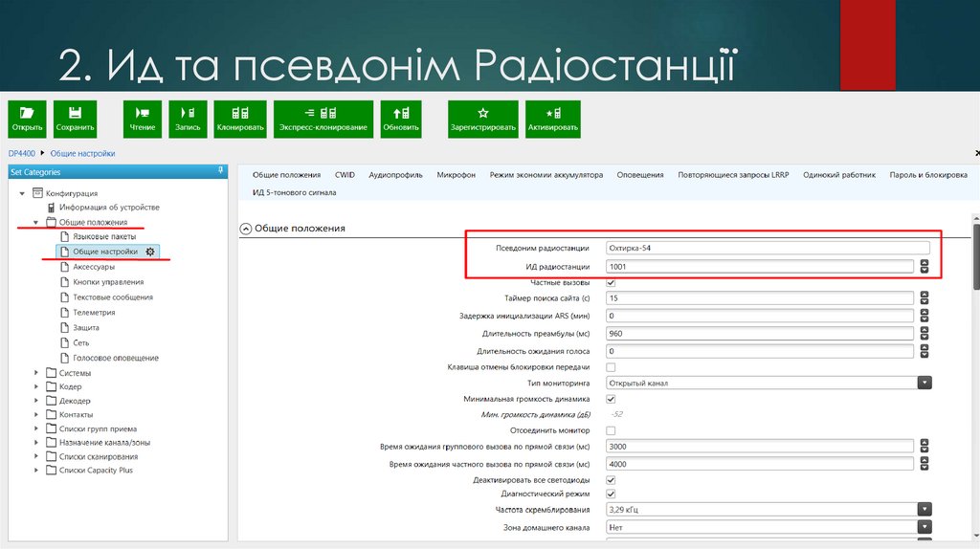Image resolution: width=980 pixels, height=549 pixels.
Task: Select Информация об устройстве tree item
Action: coord(109,207)
